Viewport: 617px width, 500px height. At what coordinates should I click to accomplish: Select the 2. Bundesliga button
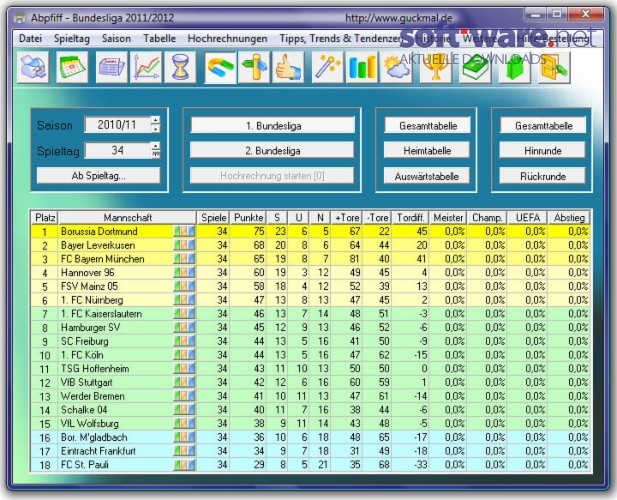(272, 150)
